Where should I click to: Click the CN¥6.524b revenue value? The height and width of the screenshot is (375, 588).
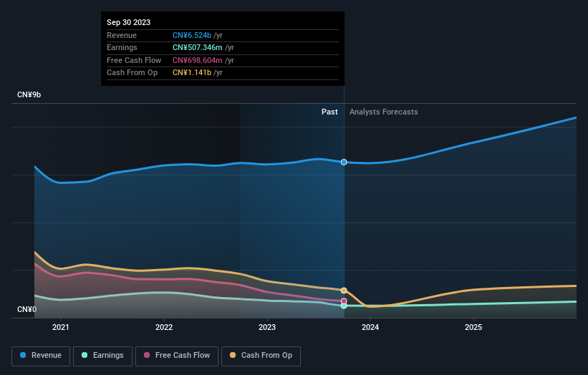coord(192,35)
